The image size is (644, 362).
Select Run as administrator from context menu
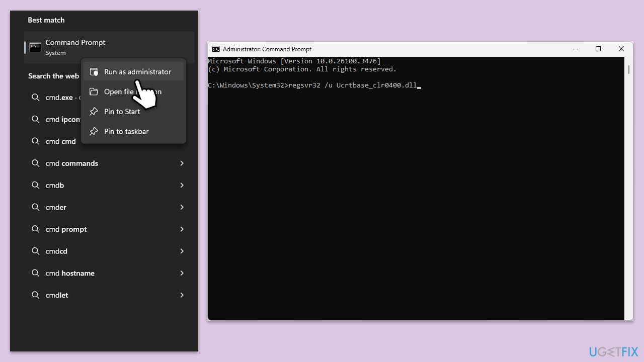[x=137, y=72]
